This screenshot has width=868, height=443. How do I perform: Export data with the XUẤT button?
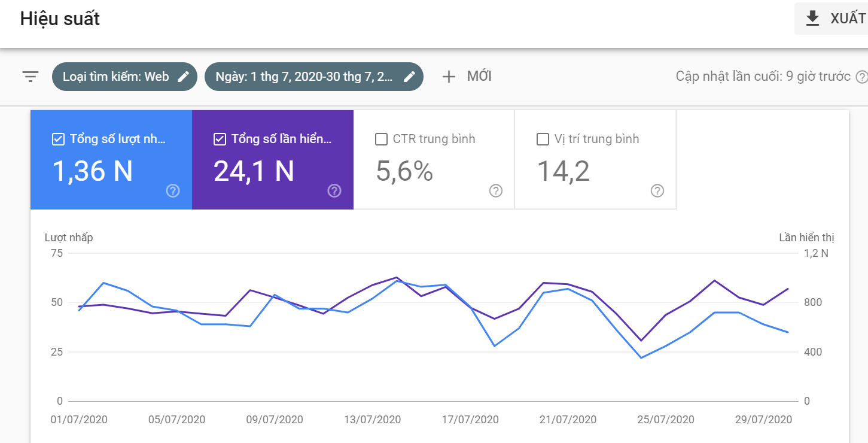coord(832,19)
